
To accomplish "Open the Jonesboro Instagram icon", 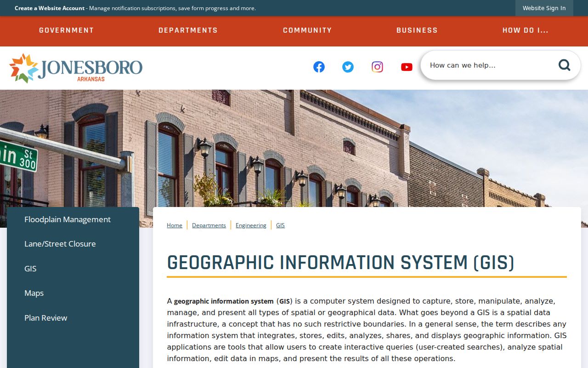I will click(x=377, y=67).
